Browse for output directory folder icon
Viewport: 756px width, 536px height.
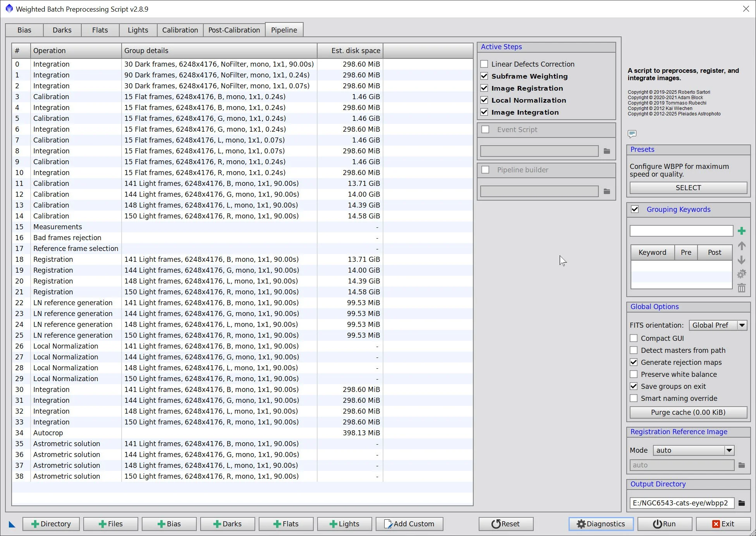click(x=741, y=503)
